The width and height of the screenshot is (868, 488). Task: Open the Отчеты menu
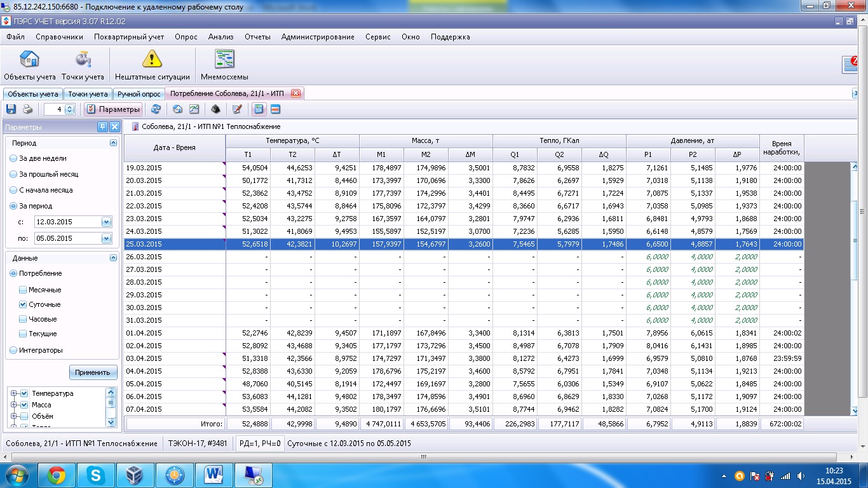point(257,37)
